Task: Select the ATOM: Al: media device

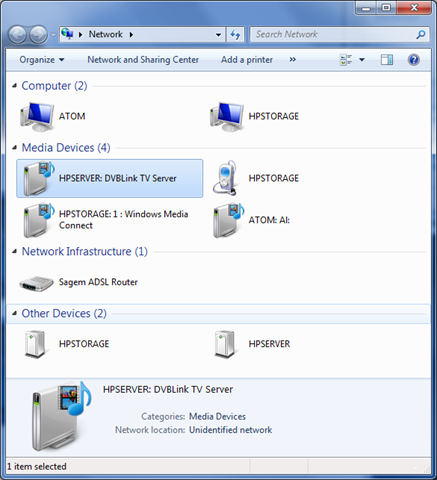Action: coord(252,220)
